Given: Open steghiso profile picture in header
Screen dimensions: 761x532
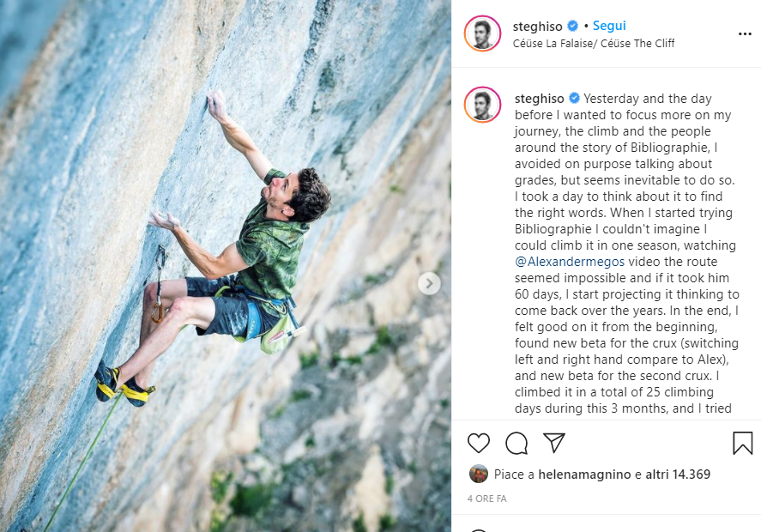Looking at the screenshot, I should pyautogui.click(x=482, y=33).
